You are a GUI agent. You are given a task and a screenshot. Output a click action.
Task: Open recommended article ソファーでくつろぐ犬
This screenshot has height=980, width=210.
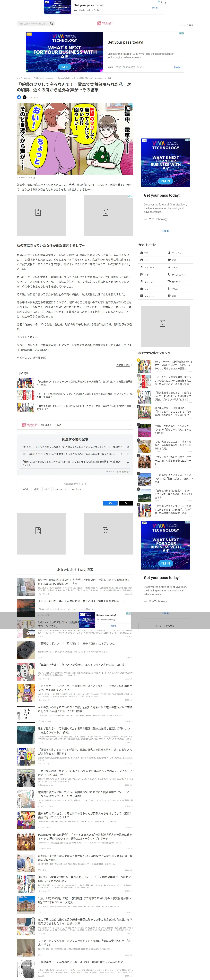[x=75, y=948]
